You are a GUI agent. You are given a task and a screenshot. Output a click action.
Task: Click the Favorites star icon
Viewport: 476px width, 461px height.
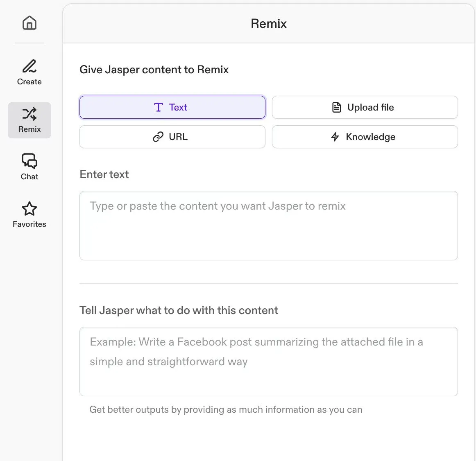click(29, 209)
